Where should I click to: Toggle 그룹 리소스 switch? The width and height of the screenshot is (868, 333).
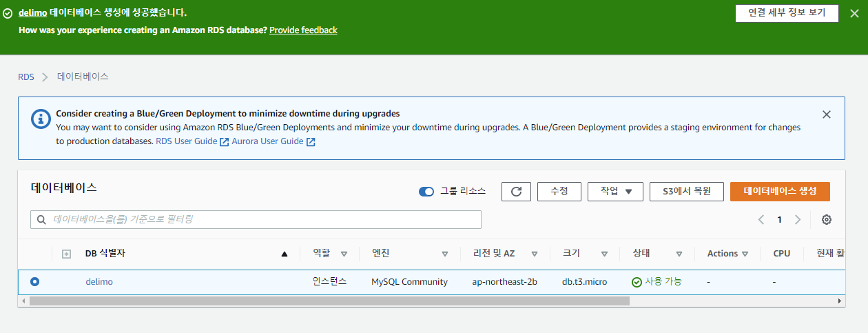[426, 192]
